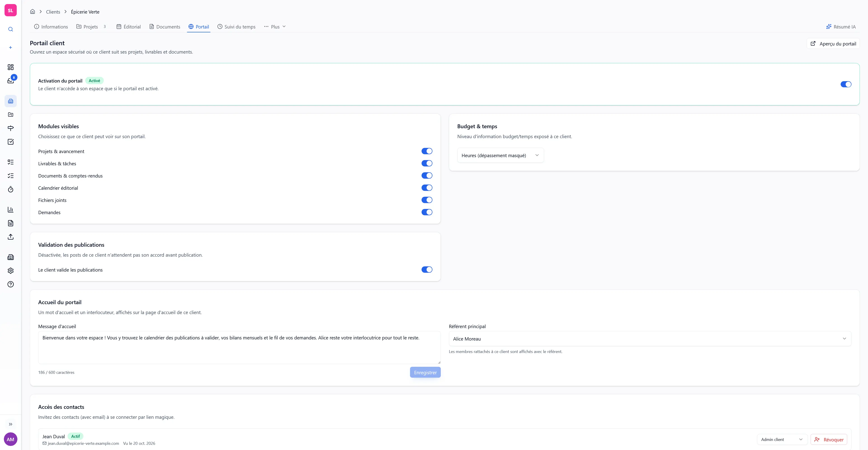Click Clients breadcrumb link
The height and width of the screenshot is (450, 868).
click(x=53, y=12)
